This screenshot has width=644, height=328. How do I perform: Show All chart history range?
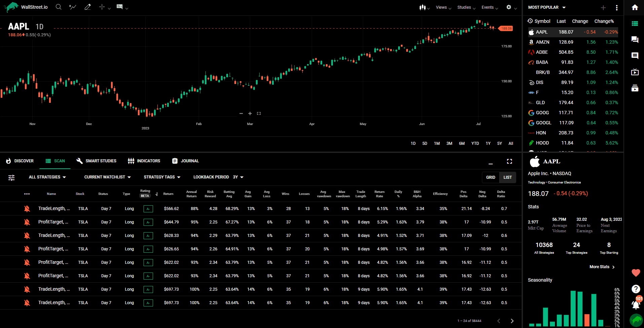(x=511, y=143)
